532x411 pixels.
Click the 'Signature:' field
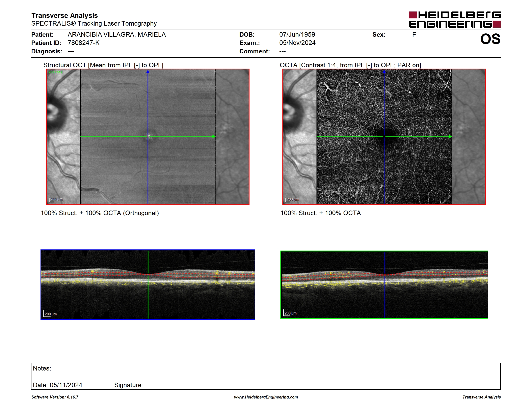coord(129,385)
